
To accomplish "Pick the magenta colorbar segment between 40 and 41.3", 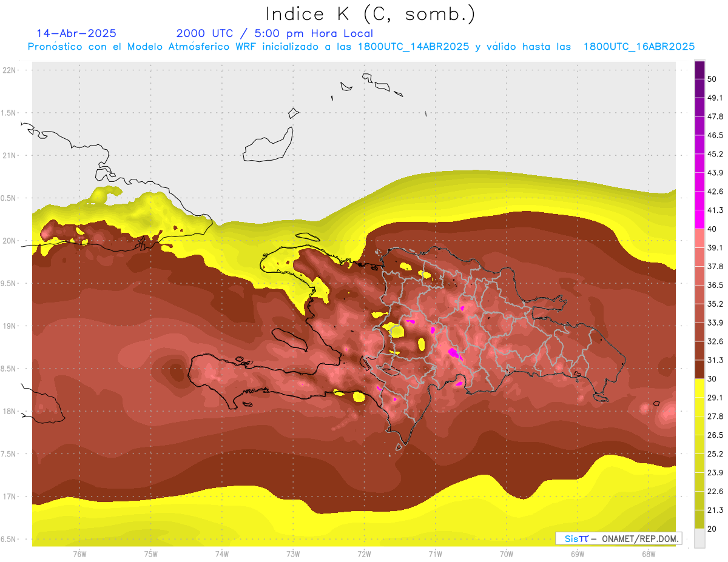I will pos(699,219).
